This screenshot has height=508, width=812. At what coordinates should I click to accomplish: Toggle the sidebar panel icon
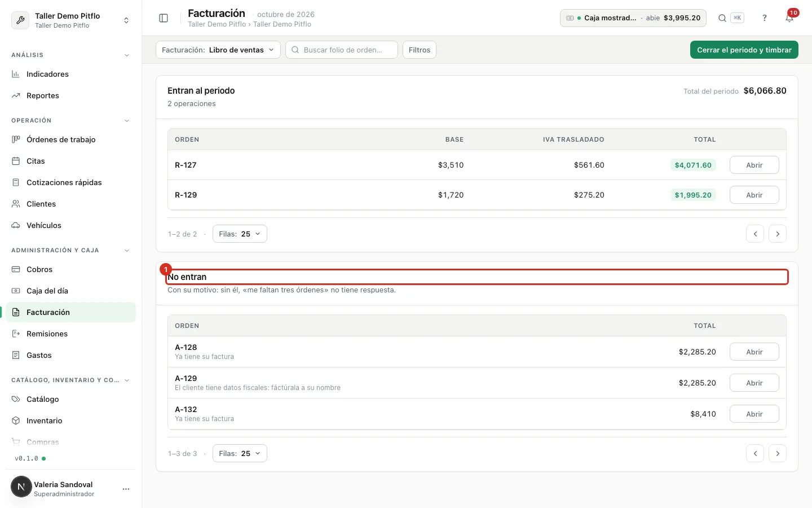[164, 18]
